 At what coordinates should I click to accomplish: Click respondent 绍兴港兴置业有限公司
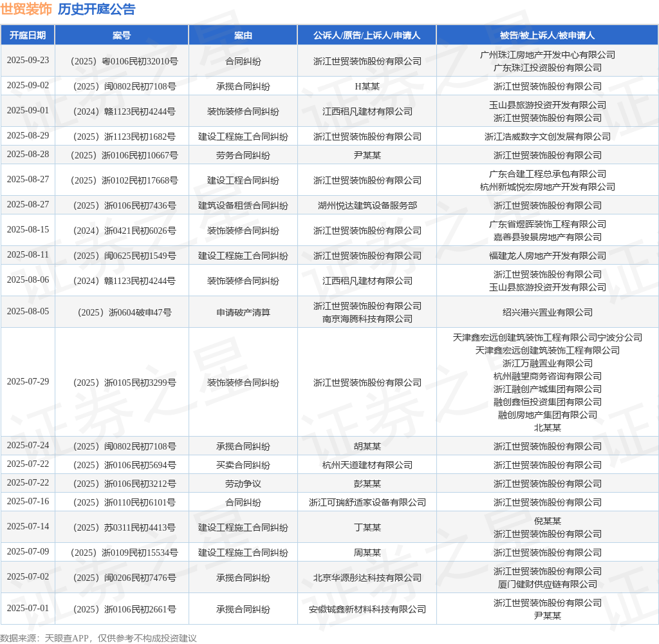547,312
